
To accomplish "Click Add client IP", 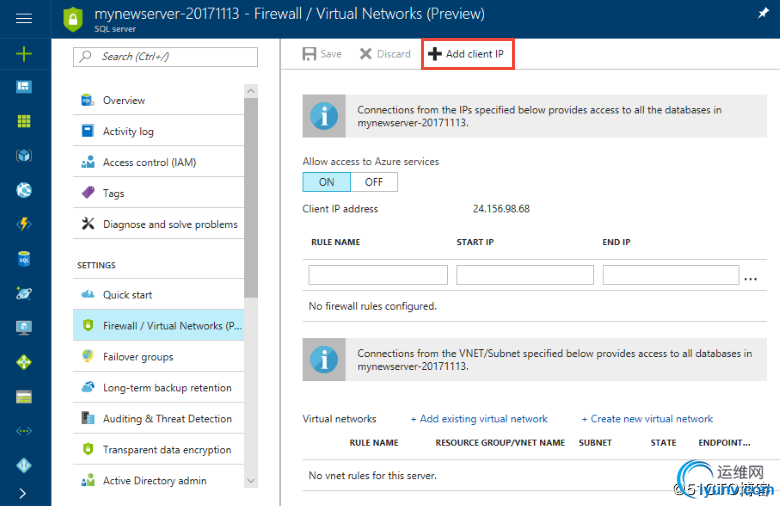I will (466, 54).
